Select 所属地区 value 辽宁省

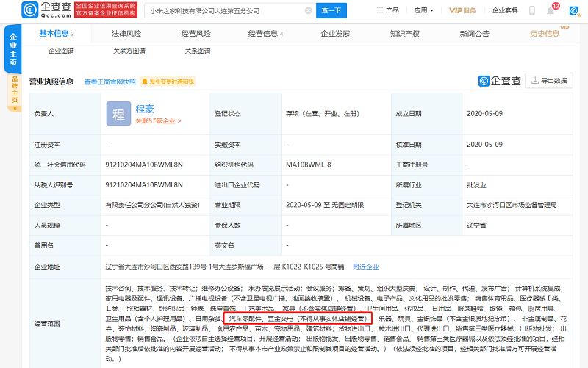[476, 226]
